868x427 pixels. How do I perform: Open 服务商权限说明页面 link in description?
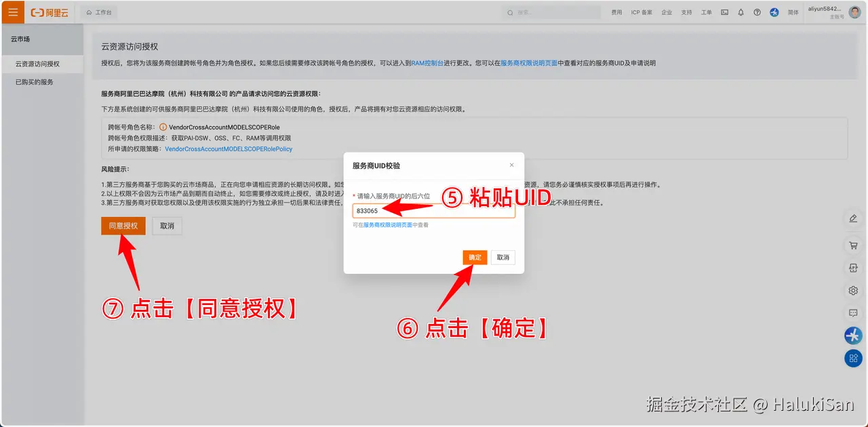(529, 63)
